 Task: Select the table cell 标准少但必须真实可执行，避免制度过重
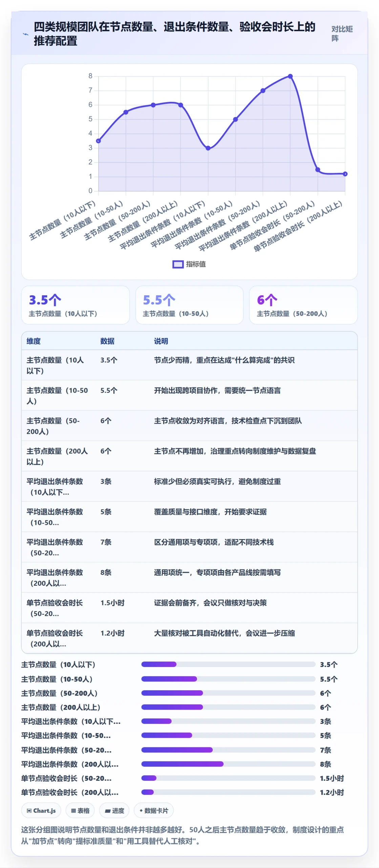pyautogui.click(x=217, y=481)
